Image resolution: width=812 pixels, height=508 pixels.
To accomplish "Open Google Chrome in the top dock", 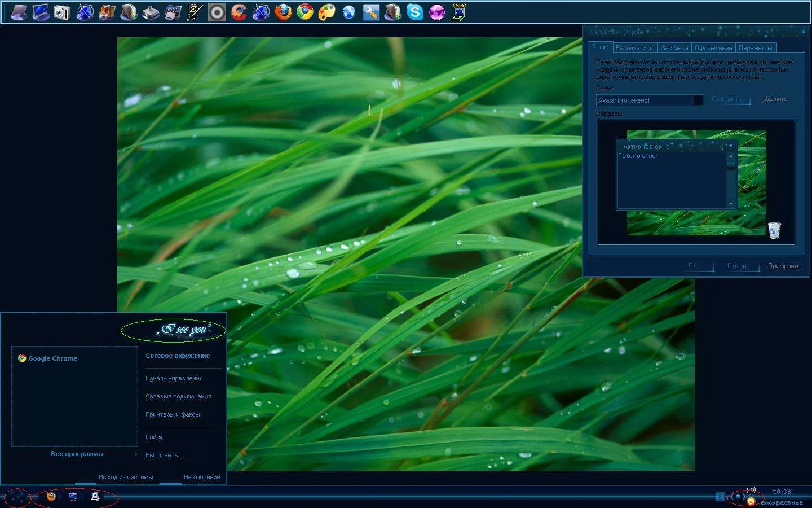I will click(305, 12).
